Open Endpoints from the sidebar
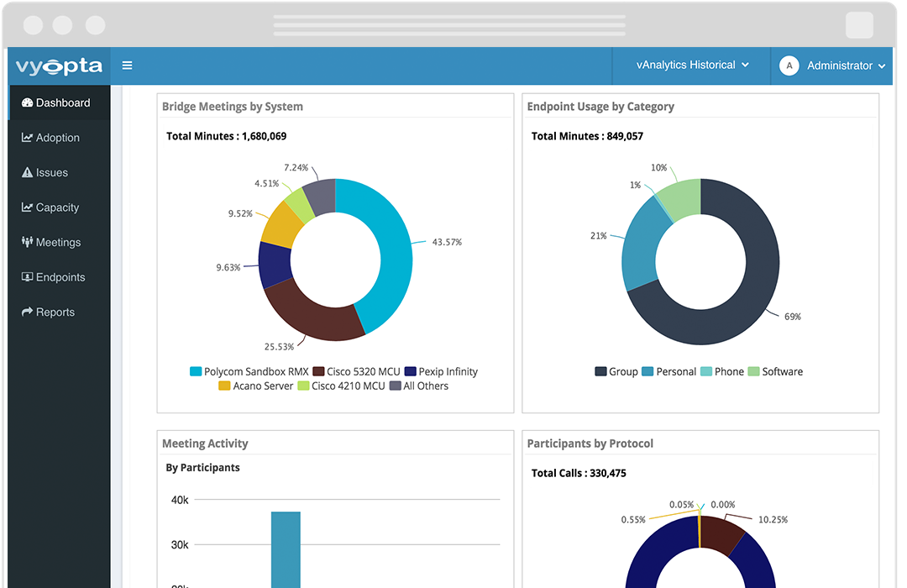The height and width of the screenshot is (588, 907). (x=59, y=277)
